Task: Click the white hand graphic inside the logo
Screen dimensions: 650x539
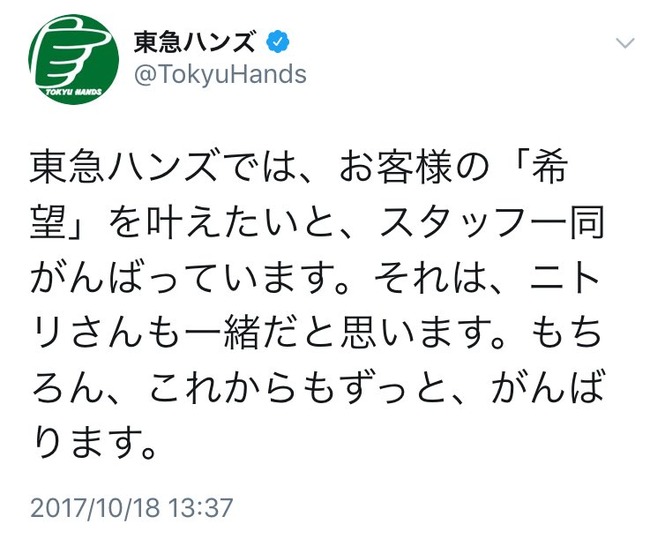Action: (70, 52)
